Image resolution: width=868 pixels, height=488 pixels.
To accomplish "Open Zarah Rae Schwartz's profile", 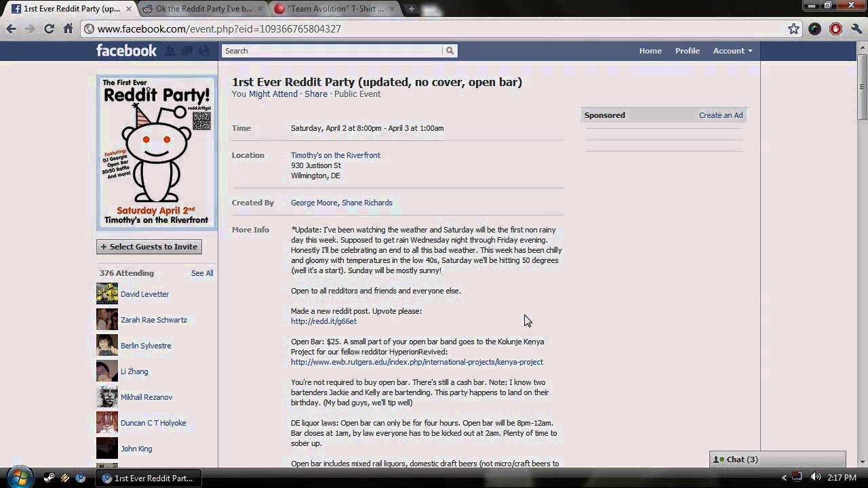I will 154,320.
